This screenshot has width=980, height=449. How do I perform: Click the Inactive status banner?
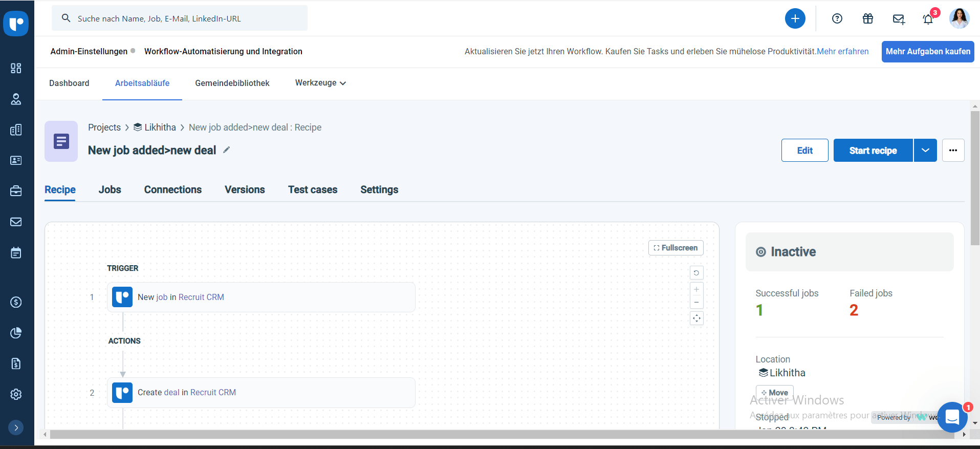point(850,252)
